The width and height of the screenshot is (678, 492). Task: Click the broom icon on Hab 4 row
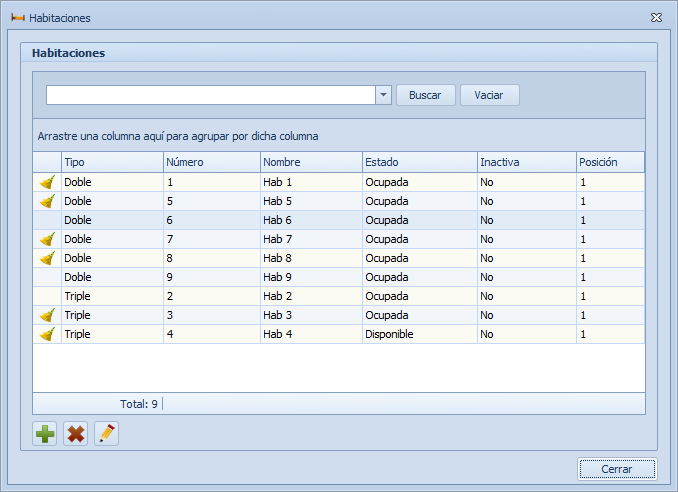47,334
